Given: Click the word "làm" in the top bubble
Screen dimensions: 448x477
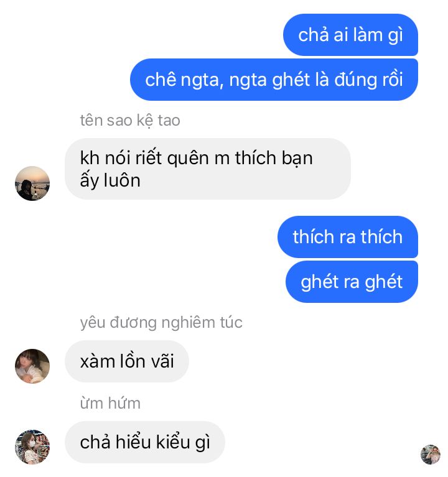Looking at the screenshot, I should [368, 35].
